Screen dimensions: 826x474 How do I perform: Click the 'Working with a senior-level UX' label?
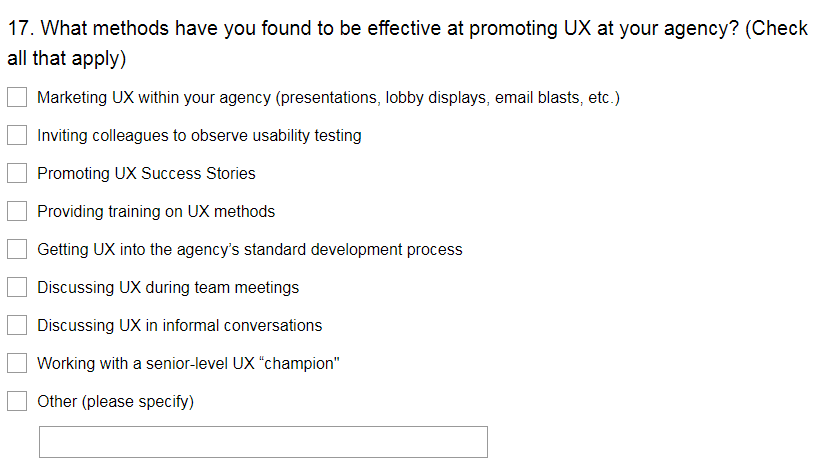pos(189,363)
